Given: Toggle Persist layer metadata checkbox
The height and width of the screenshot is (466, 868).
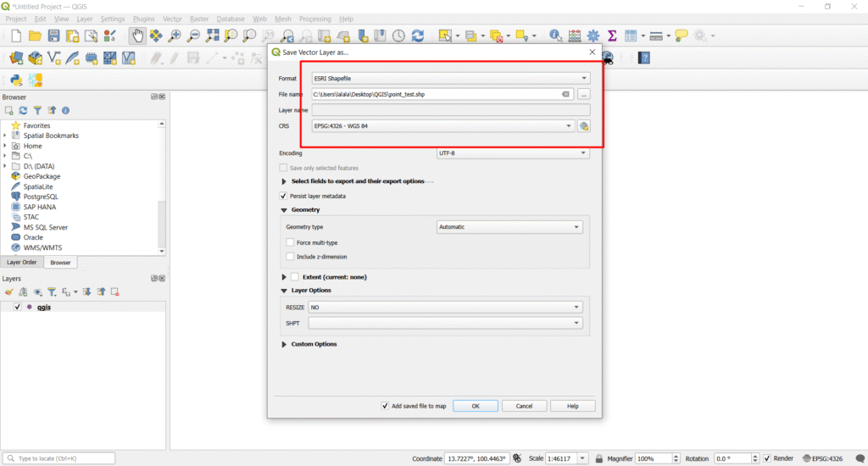Looking at the screenshot, I should click(x=283, y=196).
